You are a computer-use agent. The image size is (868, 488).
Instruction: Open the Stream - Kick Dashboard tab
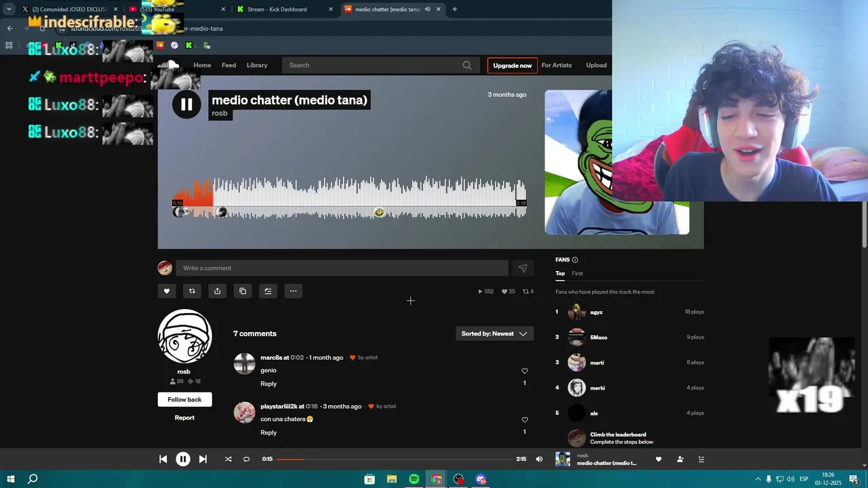click(285, 9)
